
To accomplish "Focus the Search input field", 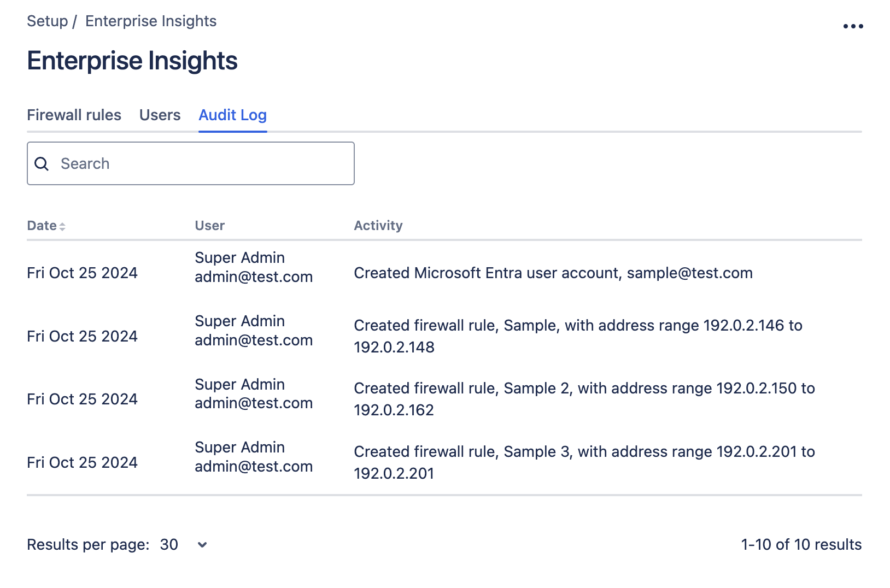I will [x=202, y=164].
